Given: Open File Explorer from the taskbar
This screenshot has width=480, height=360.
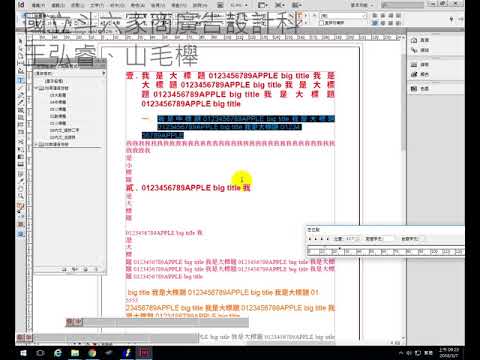Looking at the screenshot, I should [75, 353].
